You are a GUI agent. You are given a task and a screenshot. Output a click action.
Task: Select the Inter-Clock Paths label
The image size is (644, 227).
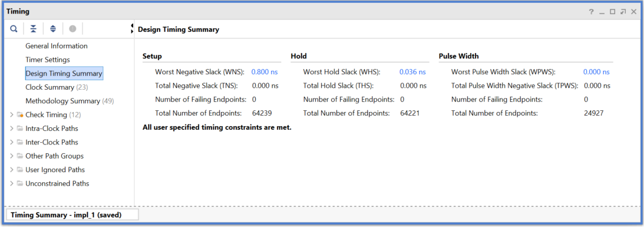[52, 142]
